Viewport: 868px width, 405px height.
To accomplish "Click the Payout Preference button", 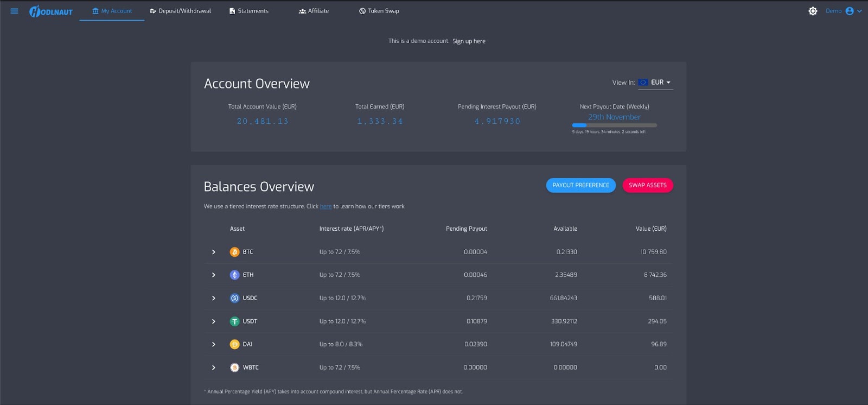I will (580, 185).
